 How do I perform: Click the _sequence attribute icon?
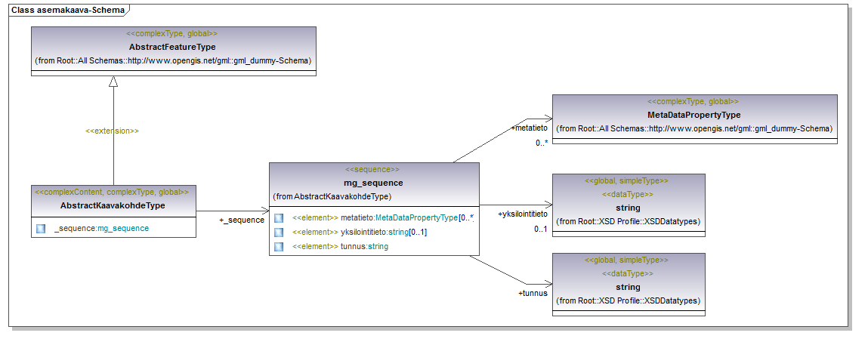coord(40,229)
